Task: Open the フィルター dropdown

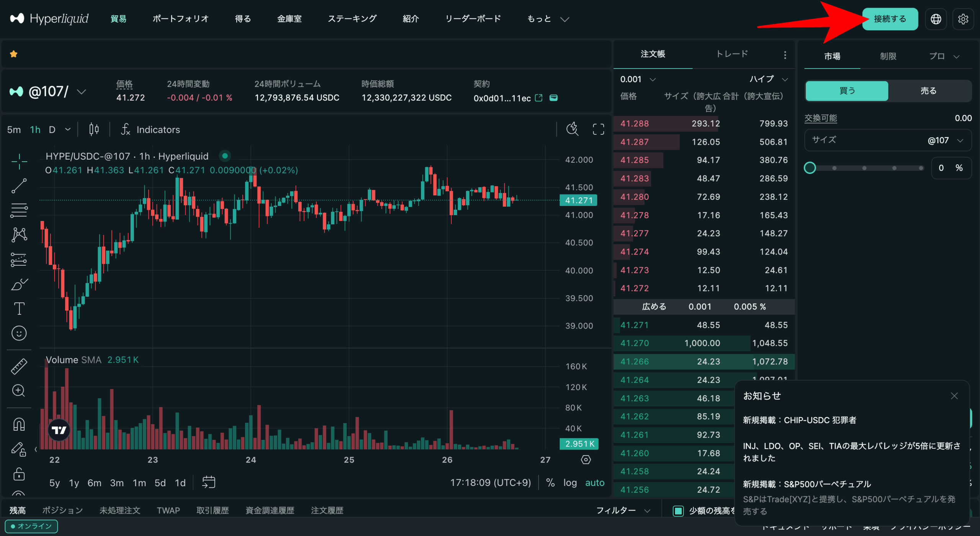Action: [x=623, y=510]
